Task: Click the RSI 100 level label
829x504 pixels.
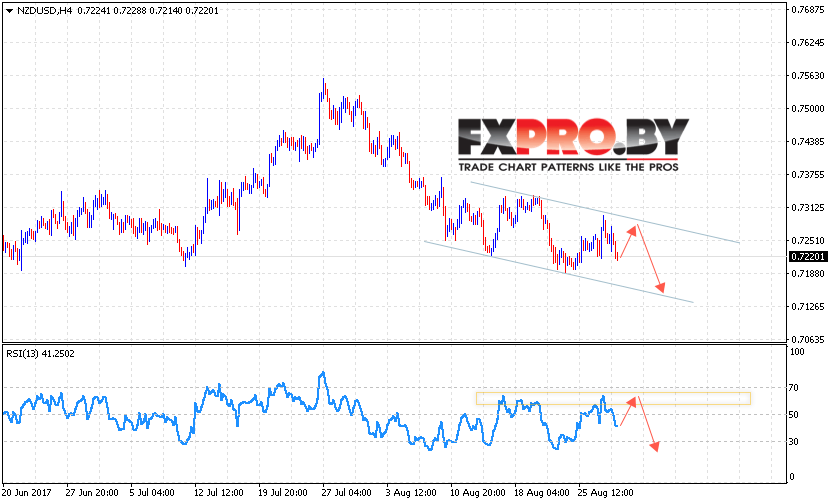Action: coord(797,352)
